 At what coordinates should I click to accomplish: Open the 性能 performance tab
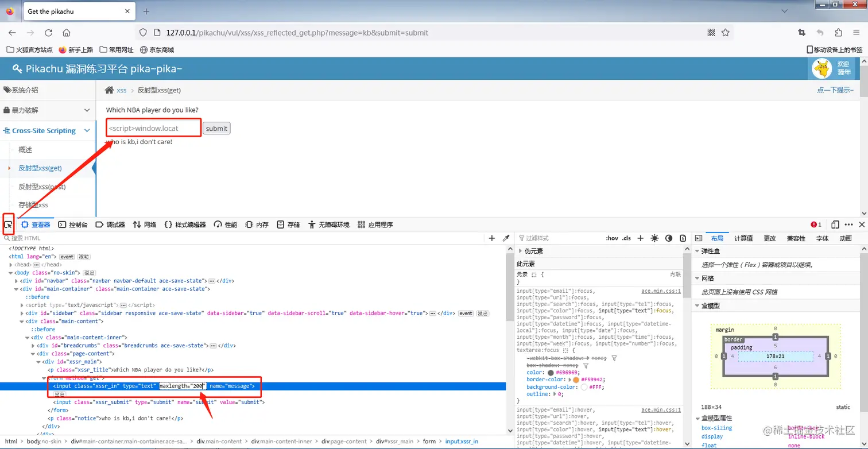tap(226, 225)
